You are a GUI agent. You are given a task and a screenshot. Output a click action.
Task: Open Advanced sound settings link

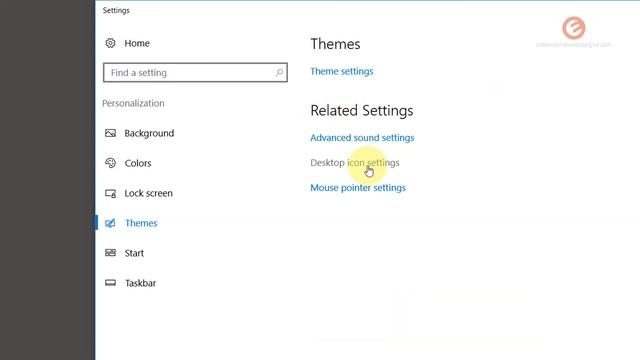pyautogui.click(x=362, y=138)
